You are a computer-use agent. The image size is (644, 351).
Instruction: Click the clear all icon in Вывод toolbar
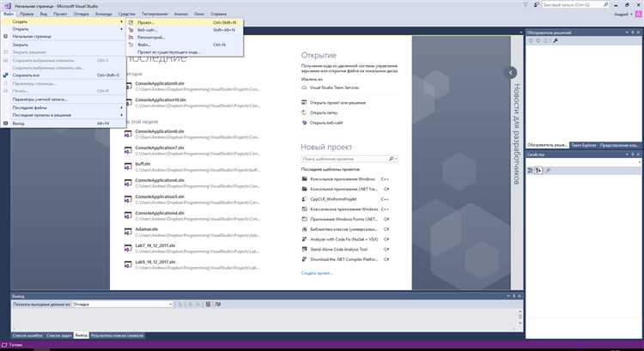[209, 304]
